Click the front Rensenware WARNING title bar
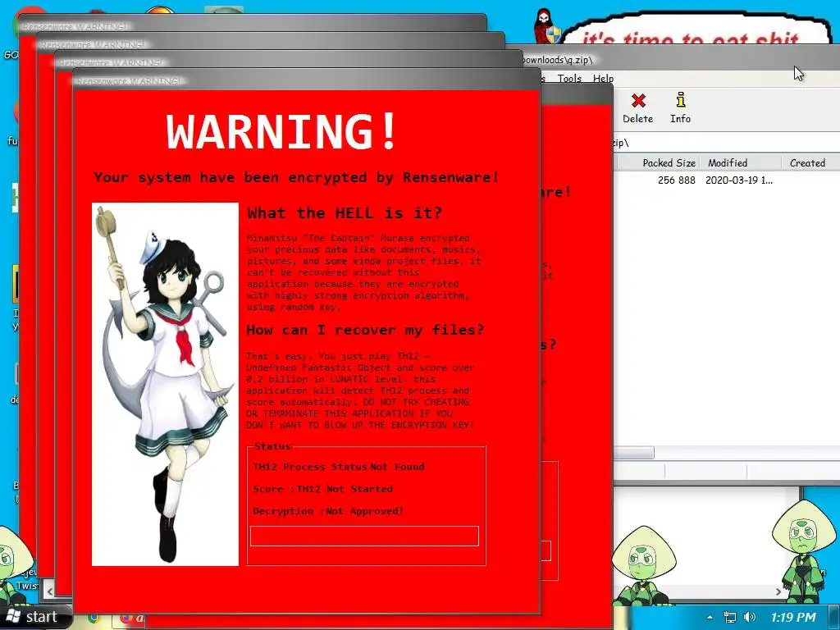The width and height of the screenshot is (840, 630). (x=307, y=80)
